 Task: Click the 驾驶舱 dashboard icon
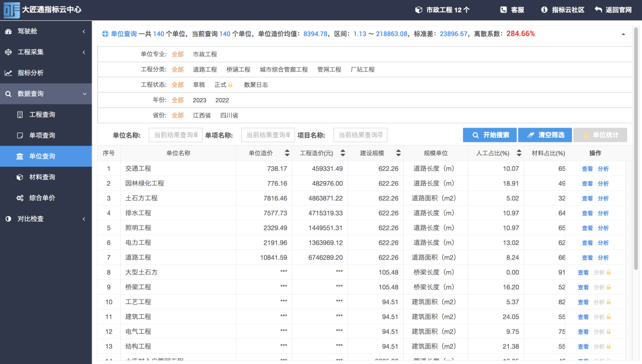[8, 31]
